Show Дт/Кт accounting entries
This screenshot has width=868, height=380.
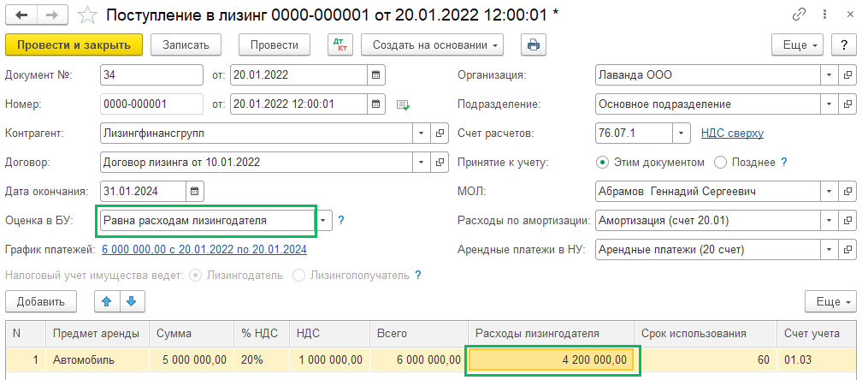(340, 45)
